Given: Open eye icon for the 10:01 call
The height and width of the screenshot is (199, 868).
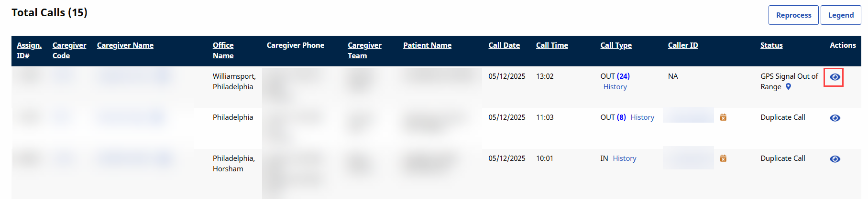Looking at the screenshot, I should 835,159.
